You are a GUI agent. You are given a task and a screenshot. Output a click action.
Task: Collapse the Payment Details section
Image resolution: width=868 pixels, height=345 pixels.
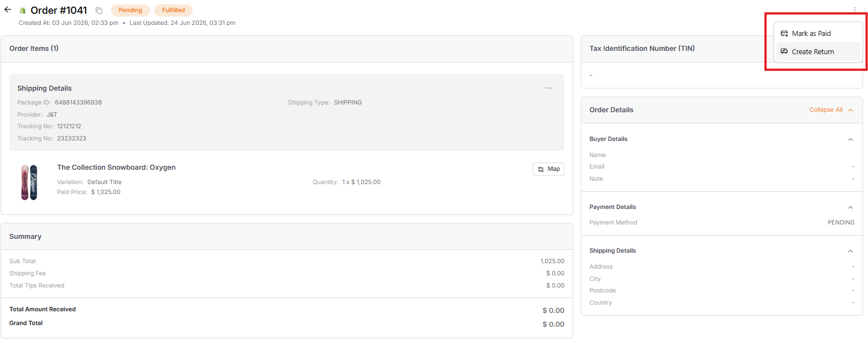[x=850, y=207]
